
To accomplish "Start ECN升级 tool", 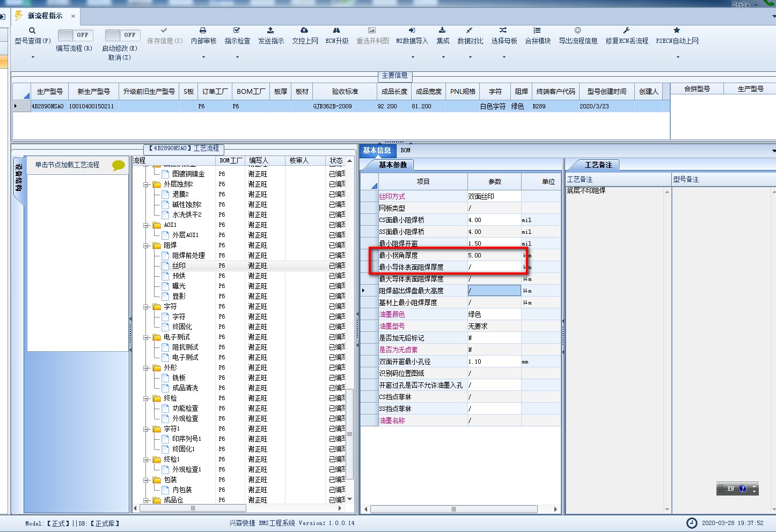I will click(336, 35).
